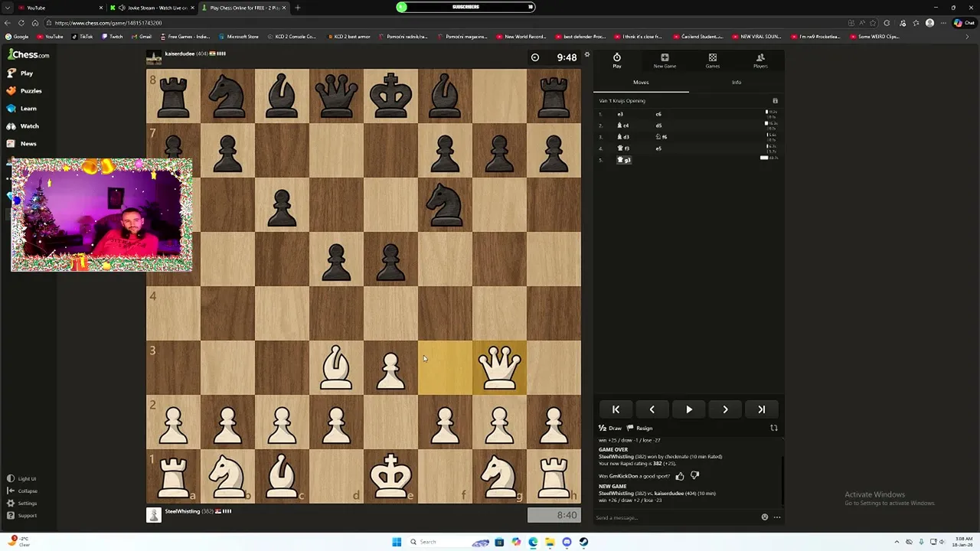
Task: Open Settings in the left sidebar
Action: (21, 504)
